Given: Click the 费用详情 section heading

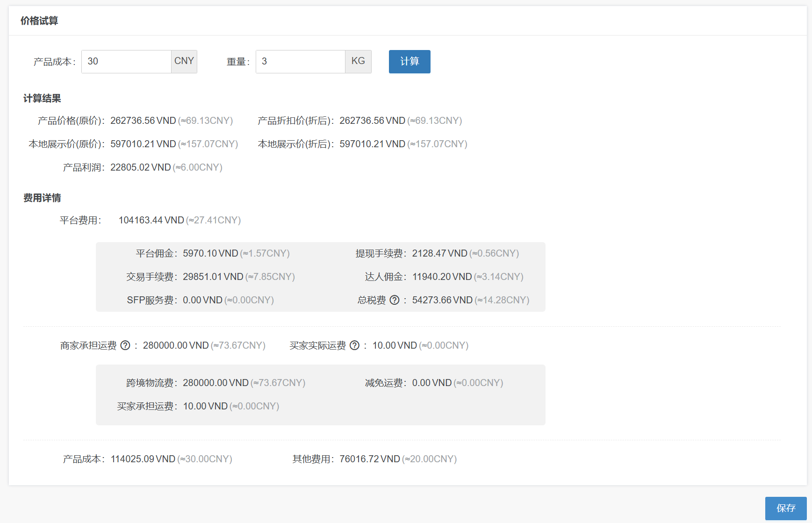Looking at the screenshot, I should pyautogui.click(x=43, y=198).
